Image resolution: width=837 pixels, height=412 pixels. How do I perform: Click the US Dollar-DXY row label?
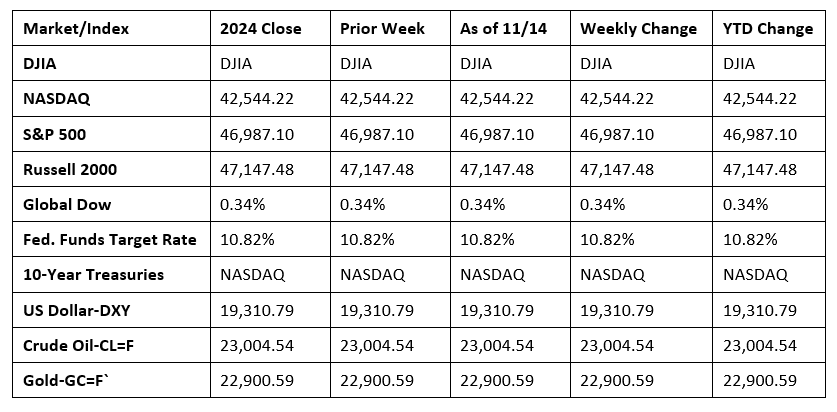75,309
